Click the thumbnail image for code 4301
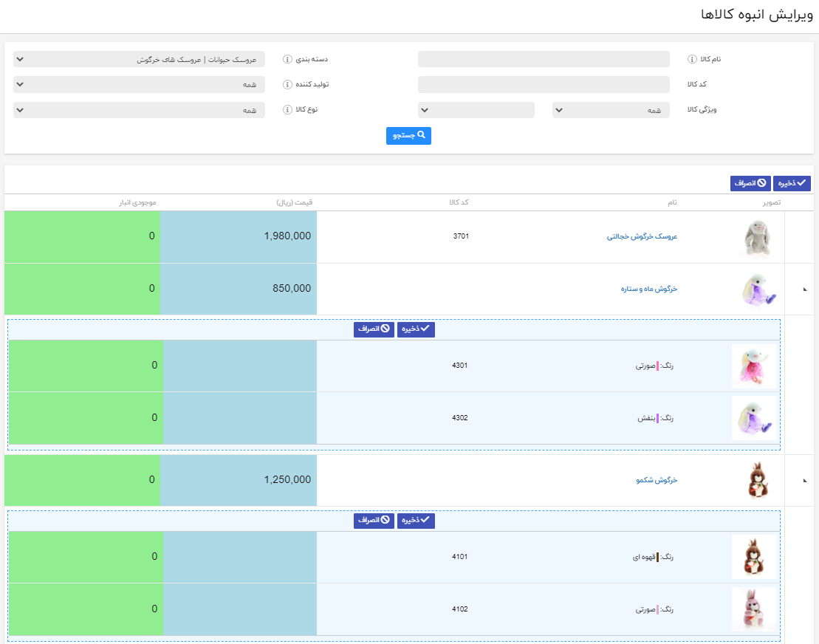 tap(754, 366)
